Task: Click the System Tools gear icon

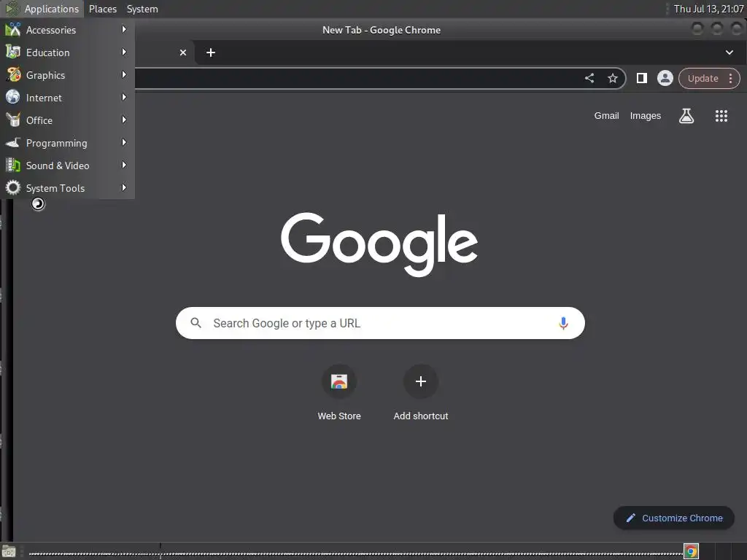Action: [13, 187]
